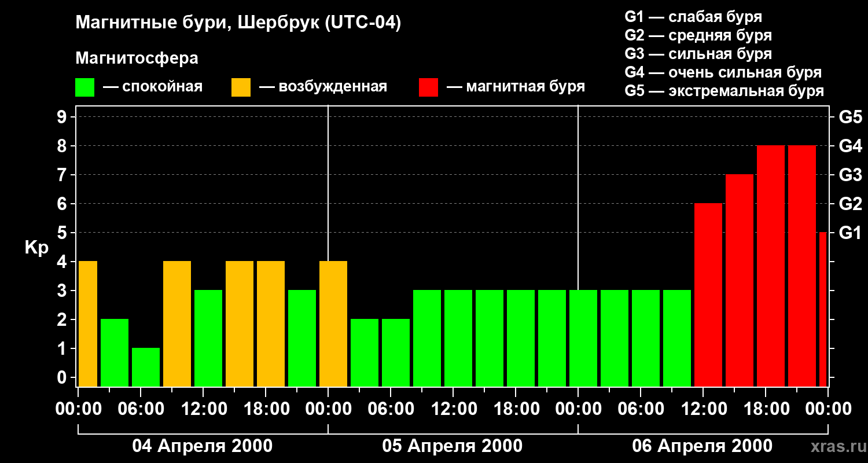Image resolution: width=868 pixels, height=463 pixels.
Task: Click the 'G2' label on the right axis
Action: [850, 204]
